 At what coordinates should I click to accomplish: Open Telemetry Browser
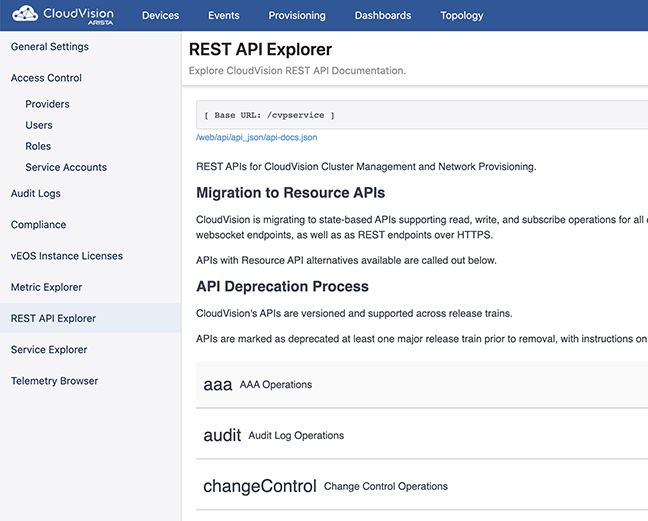pyautogui.click(x=55, y=381)
